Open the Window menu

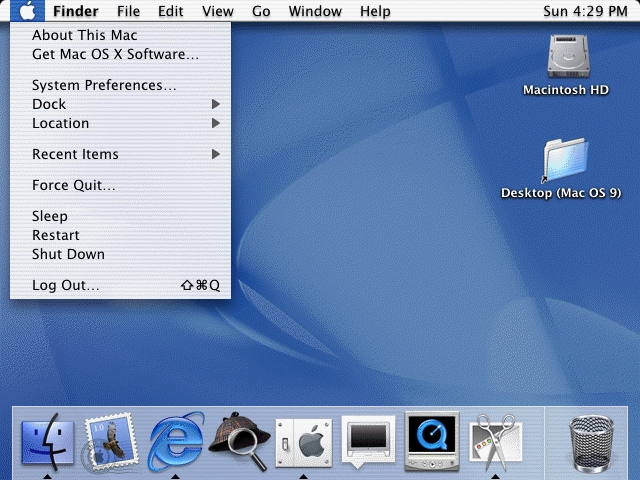[315, 11]
